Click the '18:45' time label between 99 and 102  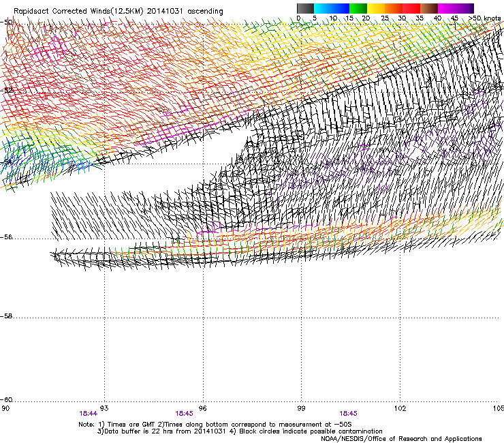tap(349, 414)
